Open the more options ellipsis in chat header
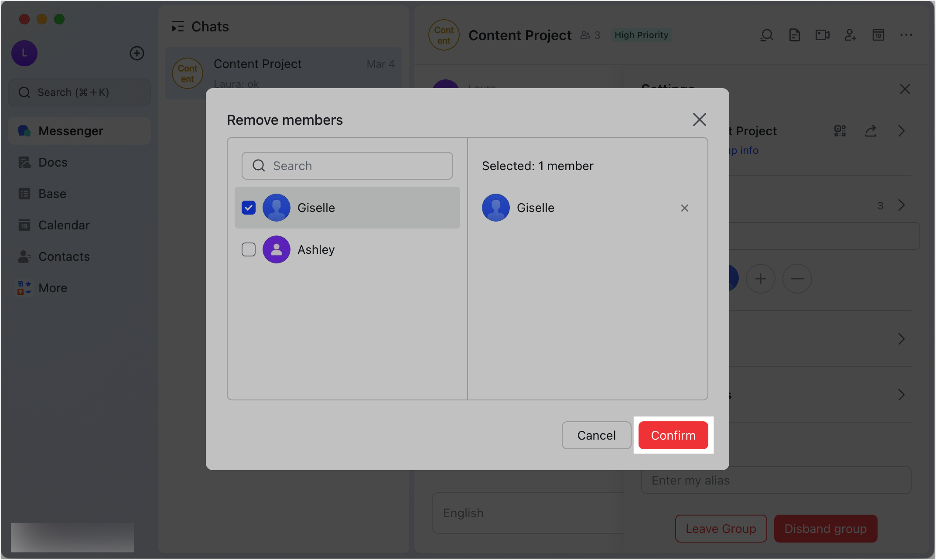This screenshot has width=936, height=560. (x=907, y=35)
